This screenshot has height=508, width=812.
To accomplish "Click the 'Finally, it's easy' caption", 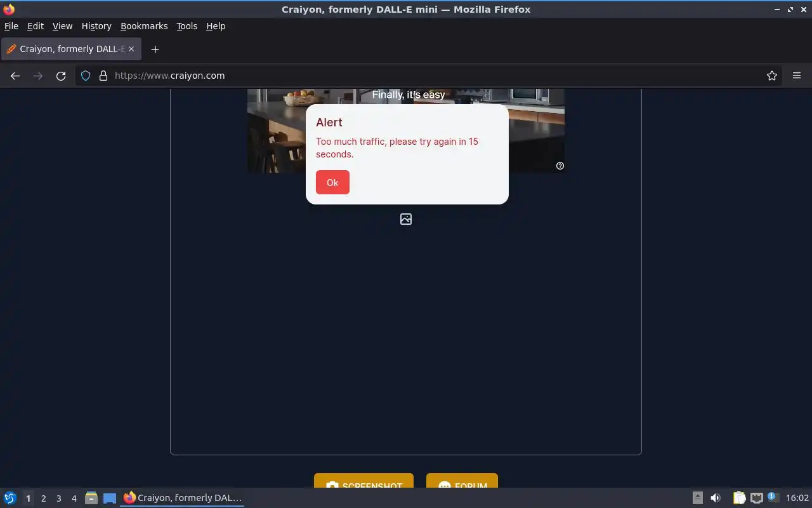I will click(x=409, y=95).
